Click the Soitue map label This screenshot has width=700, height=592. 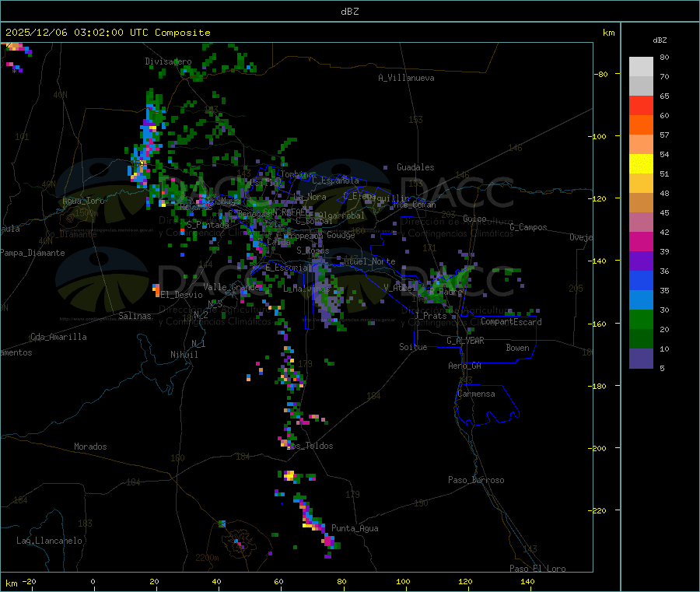click(x=413, y=347)
